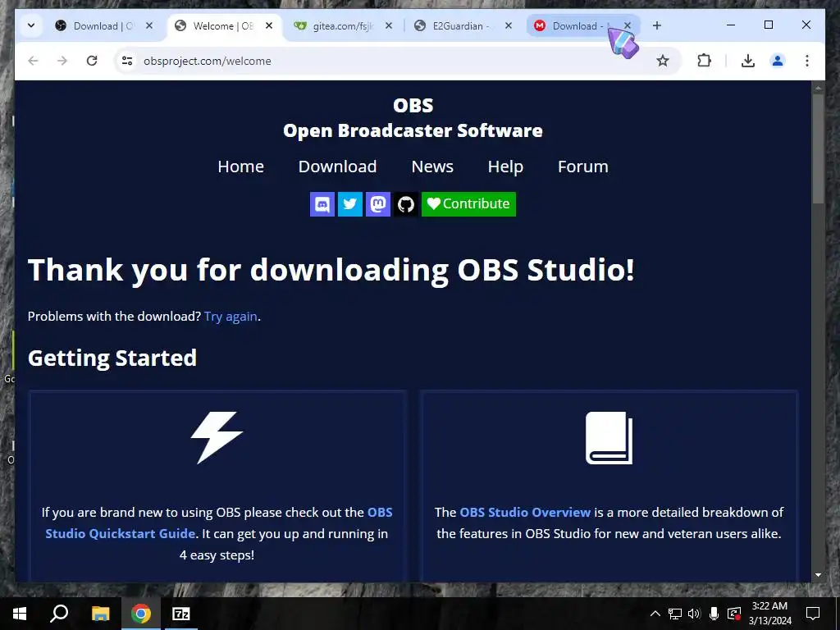Image resolution: width=840 pixels, height=630 pixels.
Task: Close the E2Guardian tab
Action: tap(509, 25)
